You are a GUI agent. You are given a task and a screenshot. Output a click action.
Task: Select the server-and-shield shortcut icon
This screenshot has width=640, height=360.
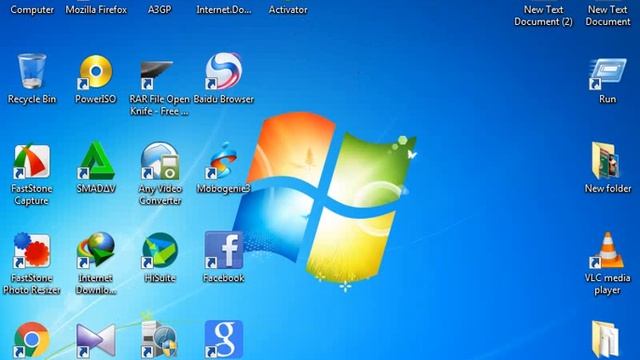pos(159,340)
